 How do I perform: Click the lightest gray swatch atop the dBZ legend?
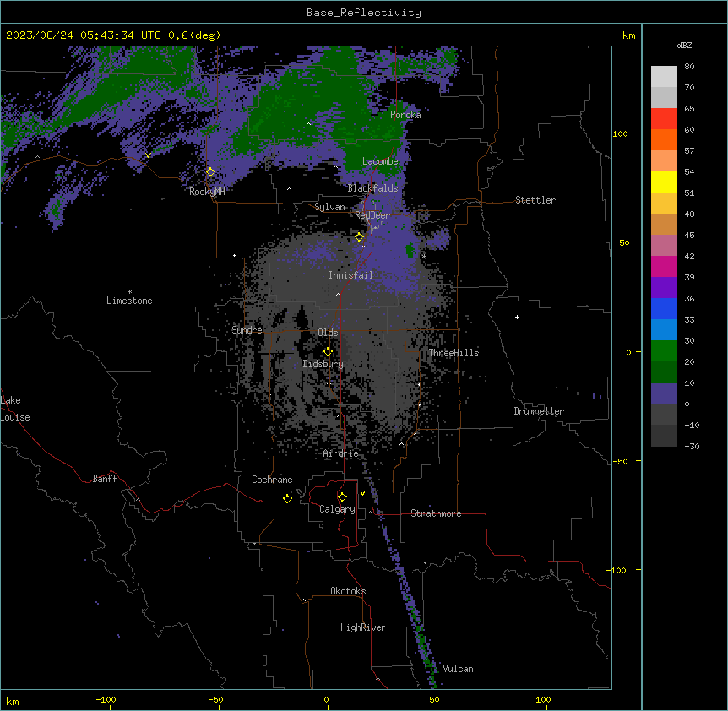(x=664, y=76)
